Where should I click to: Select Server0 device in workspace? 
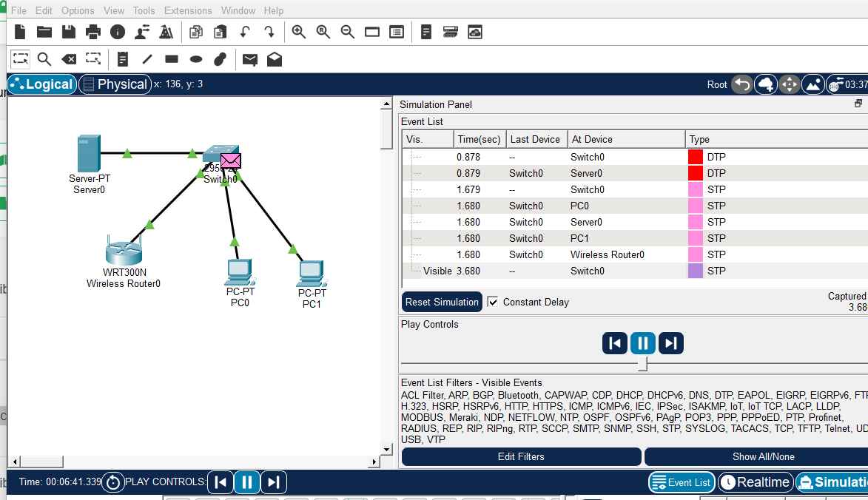(x=89, y=153)
